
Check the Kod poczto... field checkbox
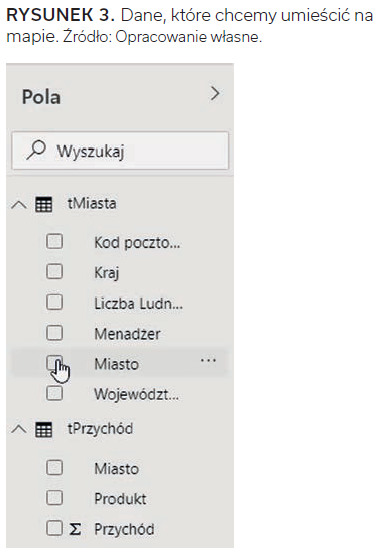[54, 242]
